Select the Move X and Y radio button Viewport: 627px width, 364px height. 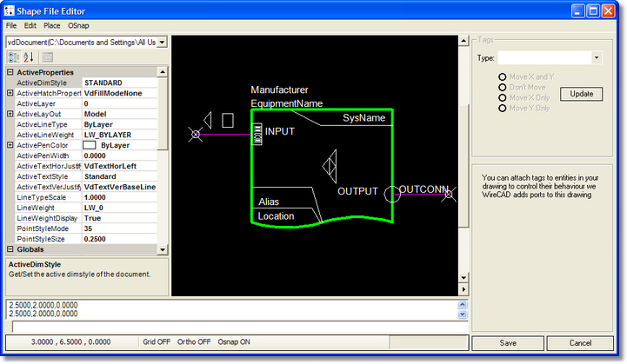click(x=503, y=77)
